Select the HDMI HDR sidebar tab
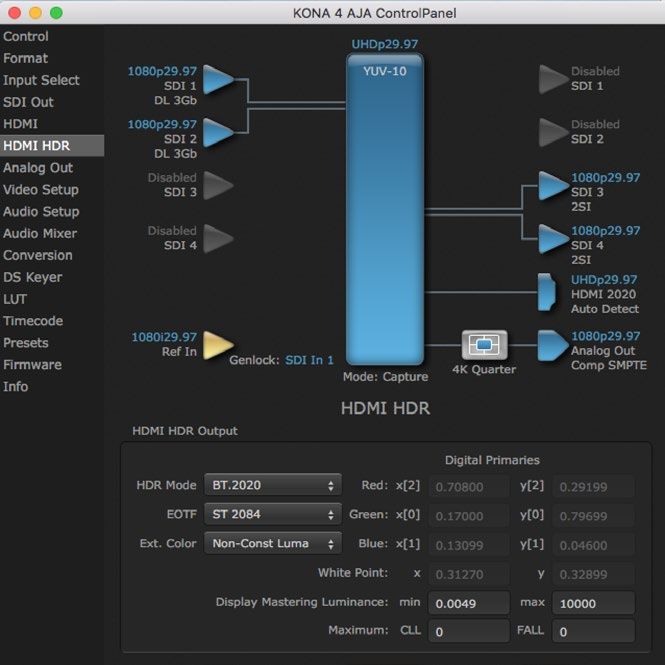The height and width of the screenshot is (665, 665). tap(52, 146)
